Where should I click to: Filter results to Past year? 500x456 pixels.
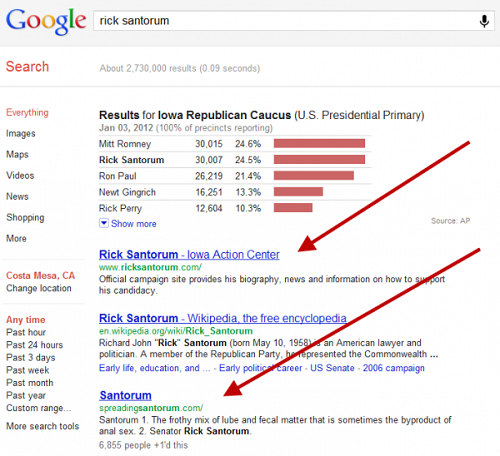26,395
